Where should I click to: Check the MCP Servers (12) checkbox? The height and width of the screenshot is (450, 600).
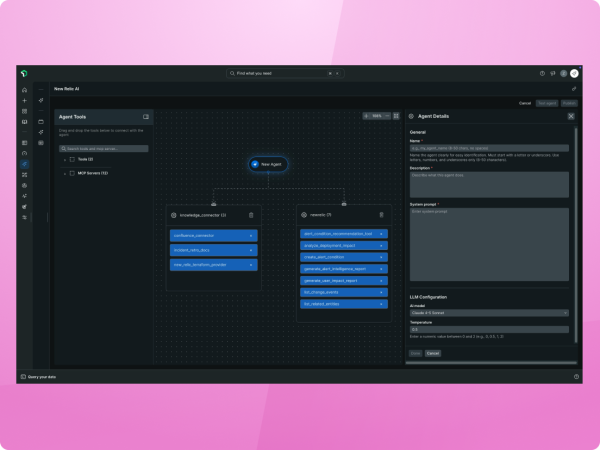(x=72, y=173)
